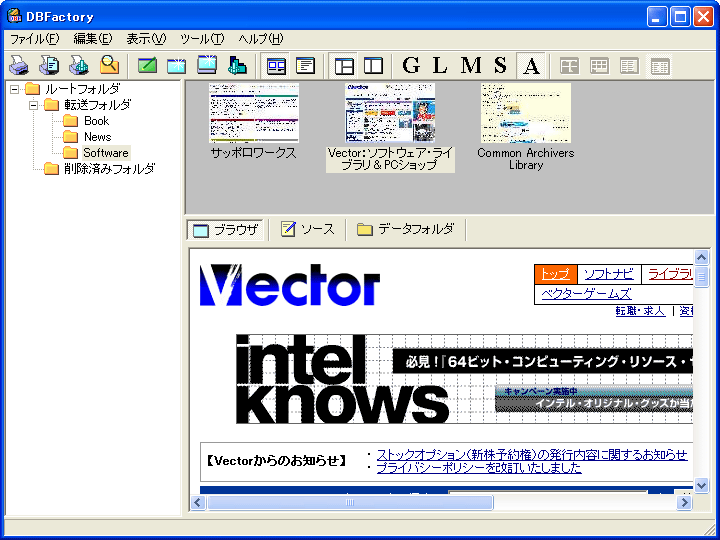Select the Book folder
Viewport: 720px width, 540px height.
[x=96, y=121]
